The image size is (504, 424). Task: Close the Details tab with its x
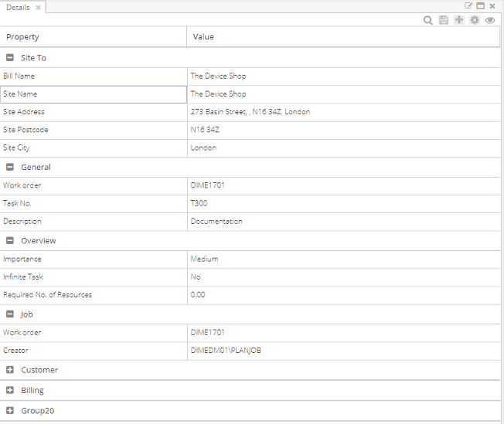click(x=38, y=8)
